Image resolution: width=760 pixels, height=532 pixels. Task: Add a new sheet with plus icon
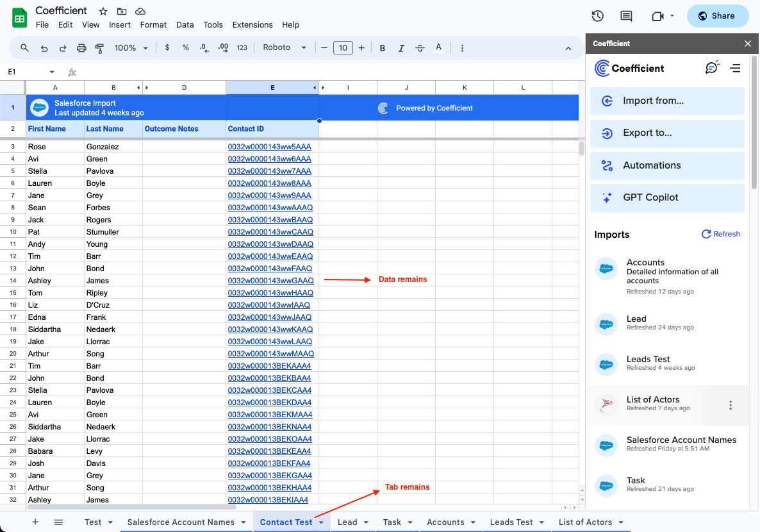35,522
